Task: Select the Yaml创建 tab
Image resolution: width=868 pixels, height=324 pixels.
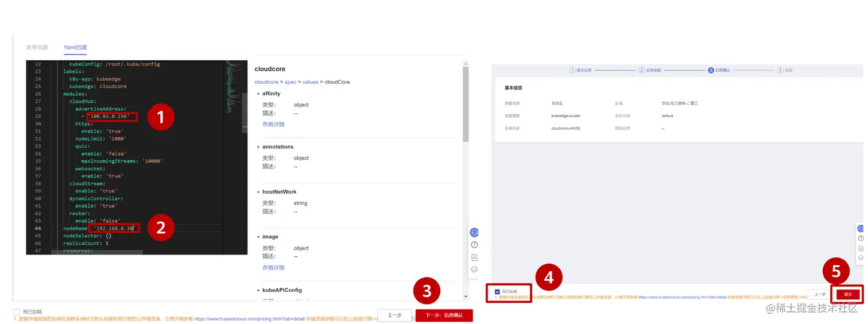Action: [75, 47]
